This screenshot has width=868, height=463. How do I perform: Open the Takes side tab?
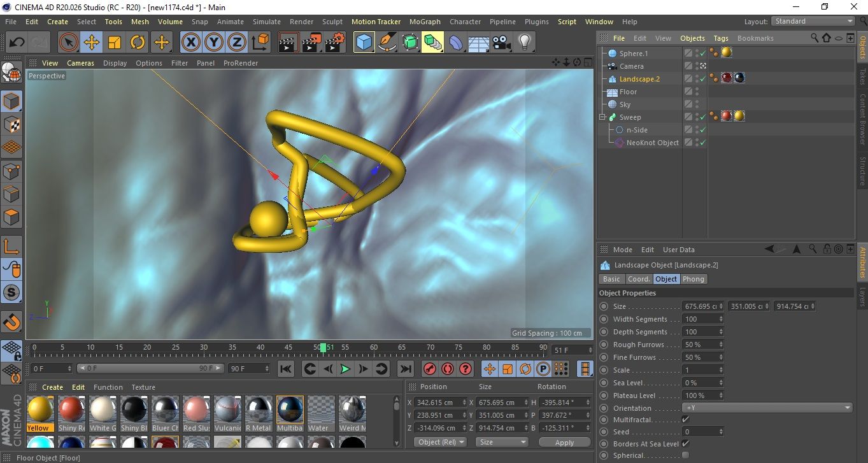(x=862, y=77)
